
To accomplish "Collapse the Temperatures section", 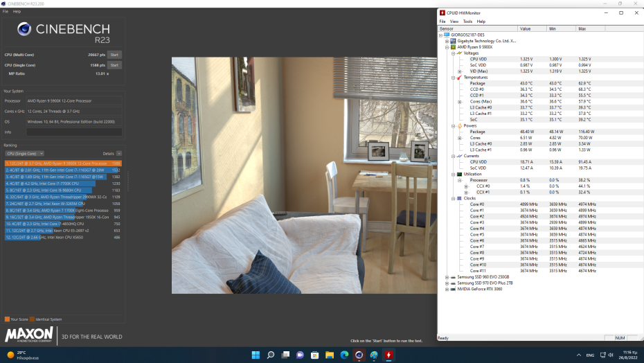I will (453, 78).
